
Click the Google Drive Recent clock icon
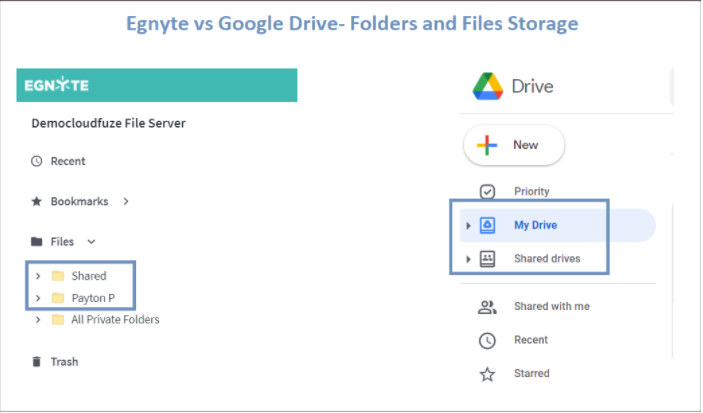point(487,340)
